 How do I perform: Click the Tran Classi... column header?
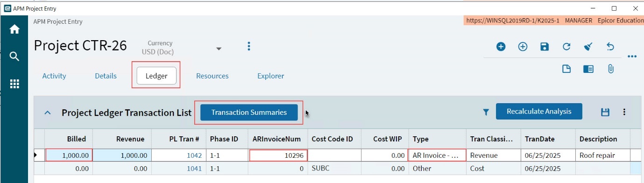(x=494, y=139)
